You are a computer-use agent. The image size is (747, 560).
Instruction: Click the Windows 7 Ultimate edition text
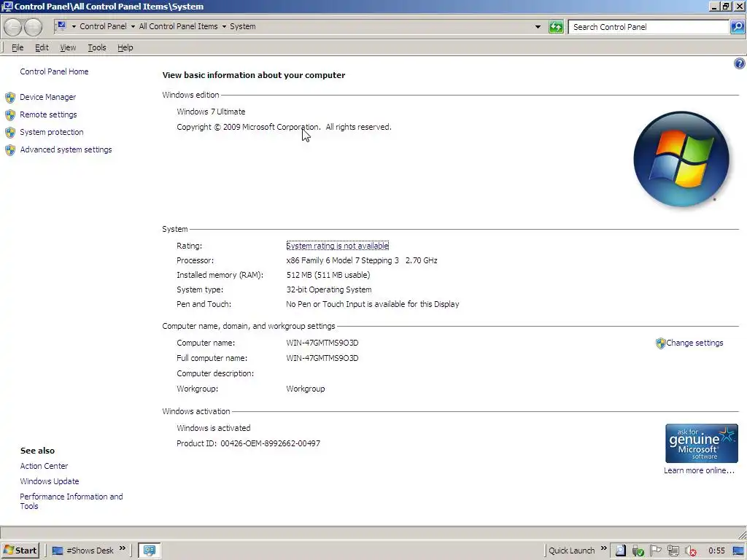coord(211,112)
